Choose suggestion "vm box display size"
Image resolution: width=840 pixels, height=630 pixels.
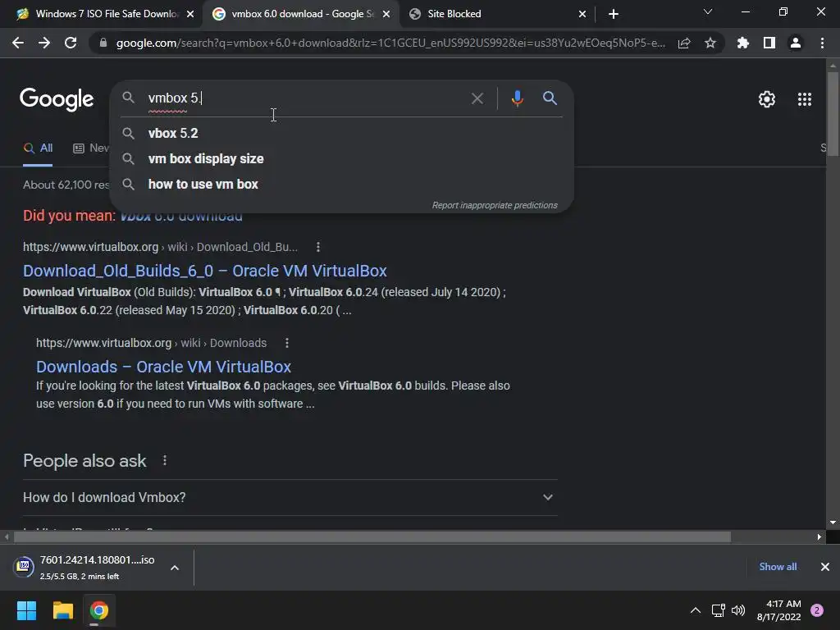pos(341,158)
